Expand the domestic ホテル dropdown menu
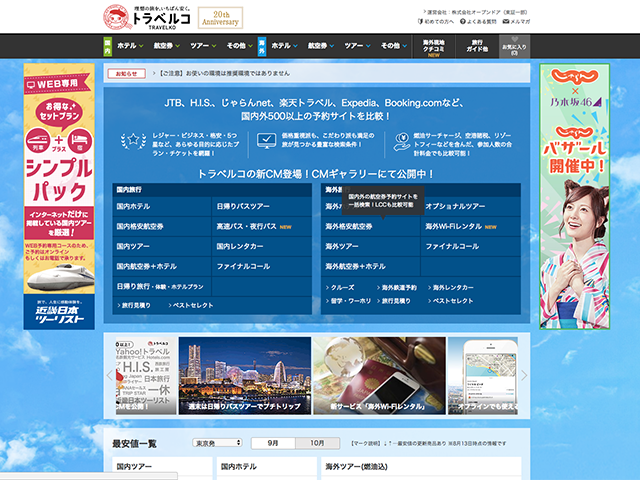 130,46
